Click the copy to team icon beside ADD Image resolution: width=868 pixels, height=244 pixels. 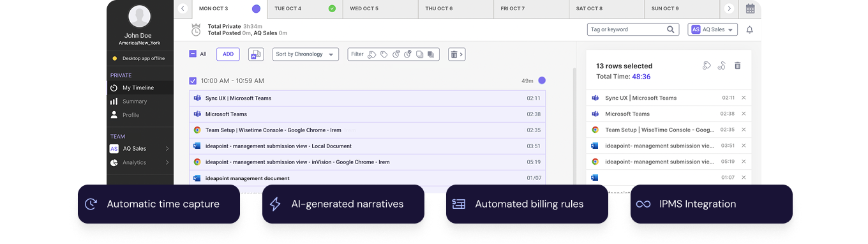pos(256,54)
